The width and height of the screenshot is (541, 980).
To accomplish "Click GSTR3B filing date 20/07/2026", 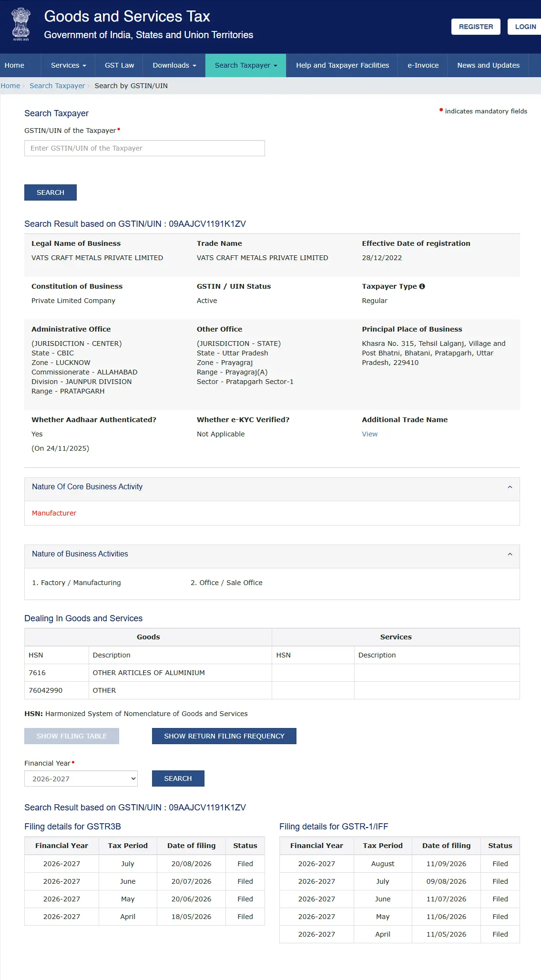I will (191, 881).
